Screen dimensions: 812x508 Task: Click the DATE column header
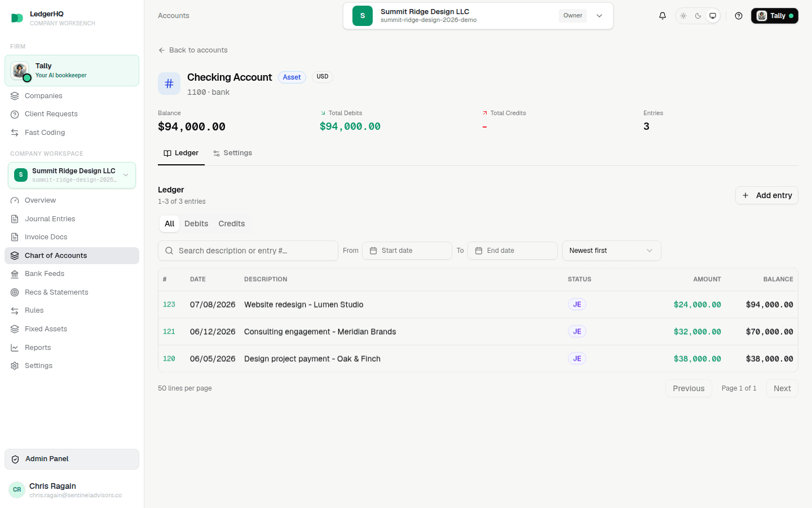(x=197, y=279)
